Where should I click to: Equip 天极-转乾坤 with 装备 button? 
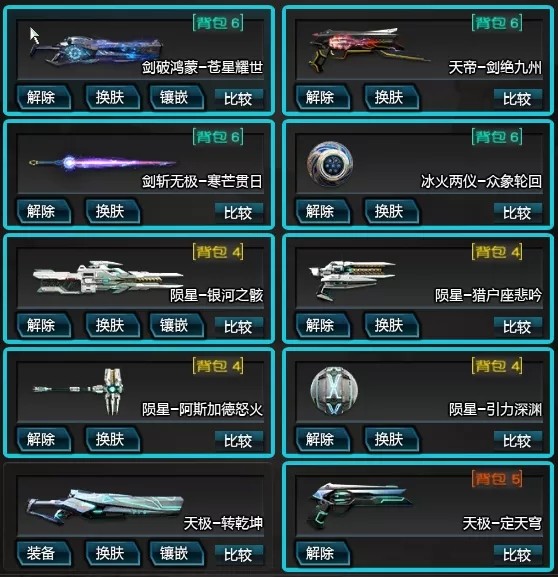point(43,553)
